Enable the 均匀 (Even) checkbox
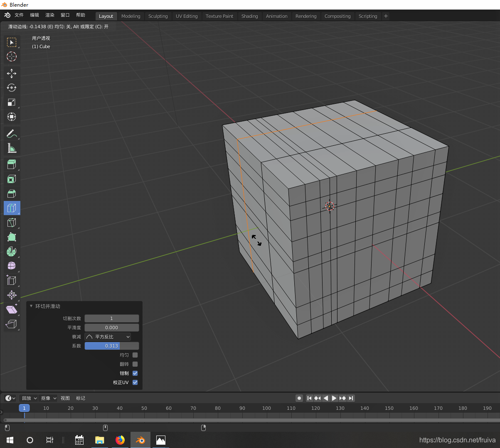Image resolution: width=500 pixels, height=448 pixels. pyautogui.click(x=135, y=355)
